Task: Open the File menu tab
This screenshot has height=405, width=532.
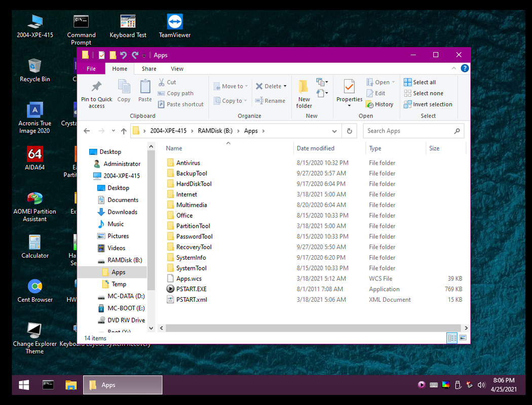Action: [x=91, y=68]
